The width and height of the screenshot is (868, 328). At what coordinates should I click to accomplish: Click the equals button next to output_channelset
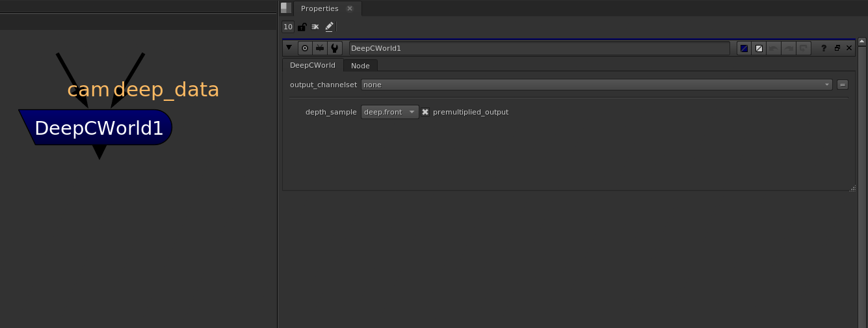(x=842, y=85)
